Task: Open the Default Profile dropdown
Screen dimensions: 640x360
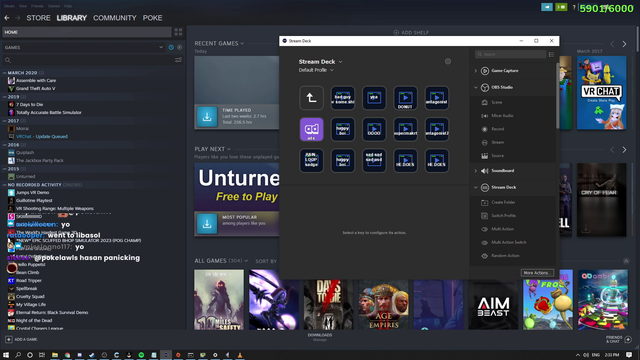Action: [316, 70]
